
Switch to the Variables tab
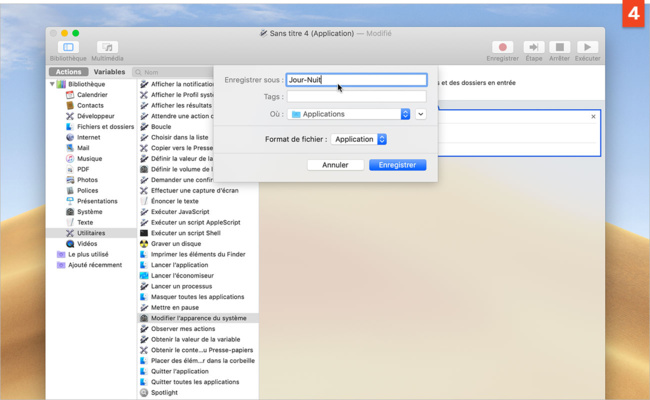point(109,72)
